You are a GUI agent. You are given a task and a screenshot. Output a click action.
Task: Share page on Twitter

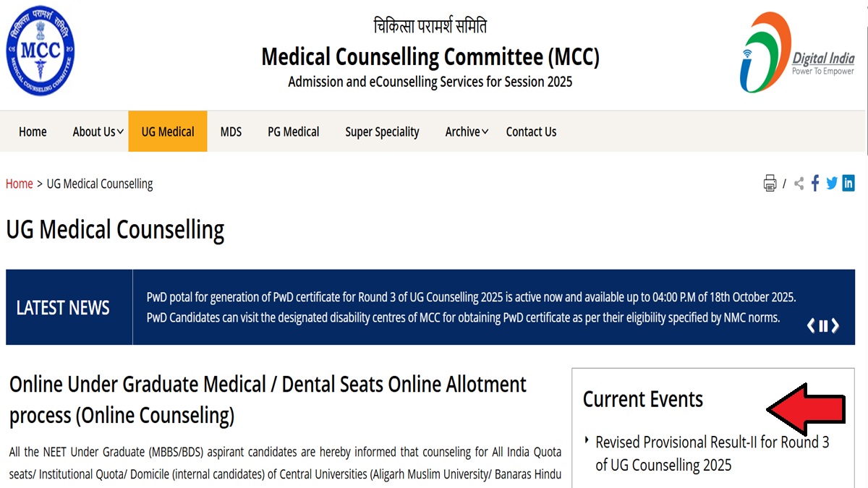832,184
